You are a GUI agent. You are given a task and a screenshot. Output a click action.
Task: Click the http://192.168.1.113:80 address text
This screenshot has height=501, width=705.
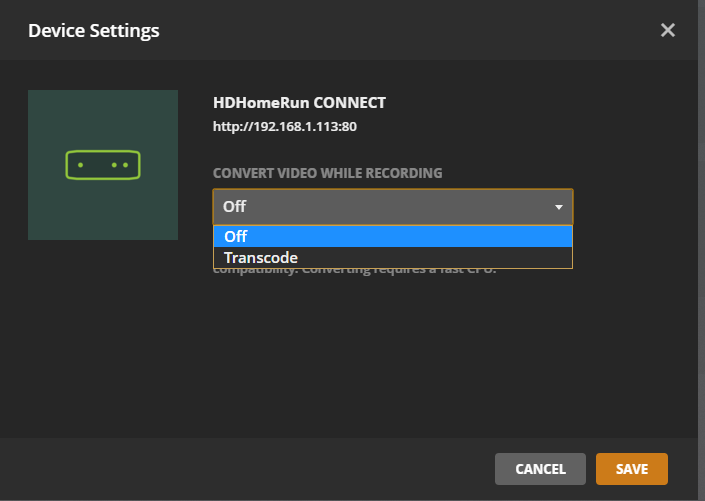pos(285,127)
